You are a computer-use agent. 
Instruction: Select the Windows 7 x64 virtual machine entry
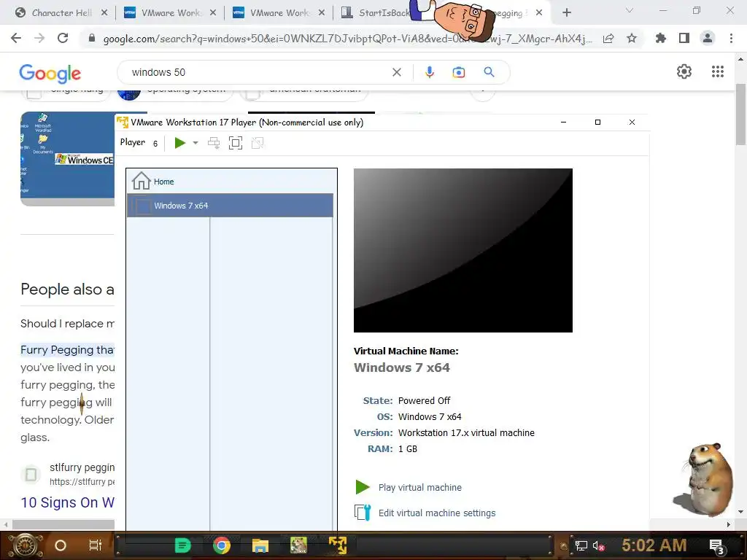(230, 206)
